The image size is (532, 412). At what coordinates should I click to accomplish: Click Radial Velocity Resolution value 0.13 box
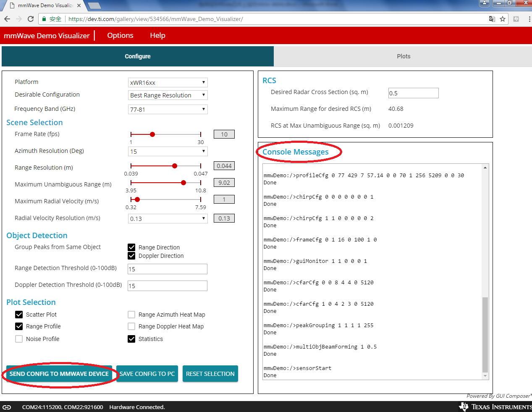(x=224, y=218)
